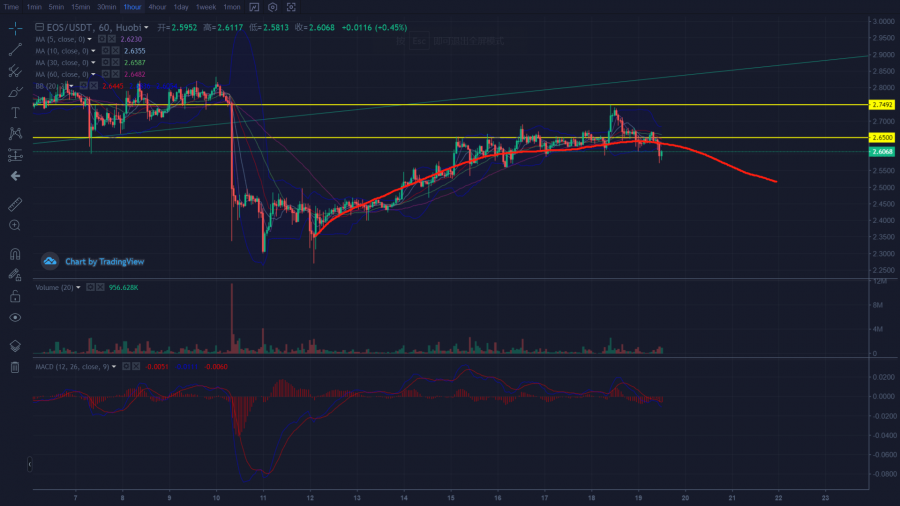Select the crosshair cursor tool
This screenshot has width=900, height=506.
[x=15, y=28]
